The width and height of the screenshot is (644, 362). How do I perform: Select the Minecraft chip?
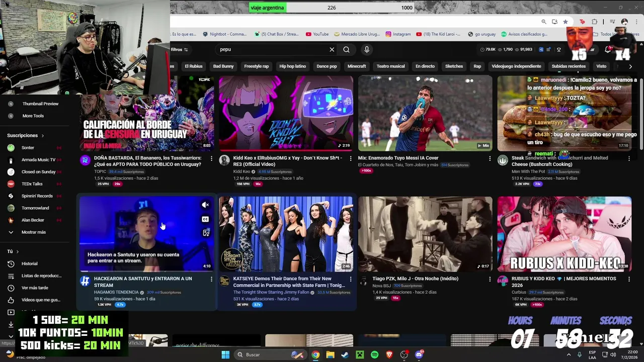[x=357, y=66]
